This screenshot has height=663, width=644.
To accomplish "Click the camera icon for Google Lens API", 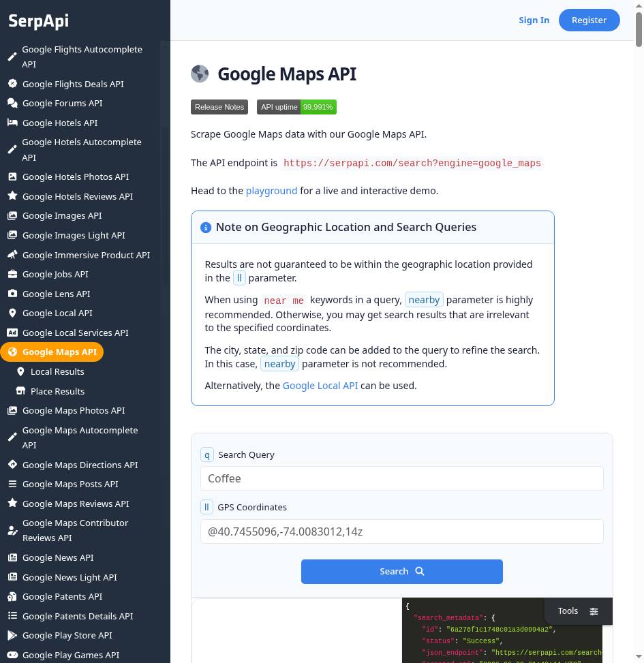I will point(13,294).
